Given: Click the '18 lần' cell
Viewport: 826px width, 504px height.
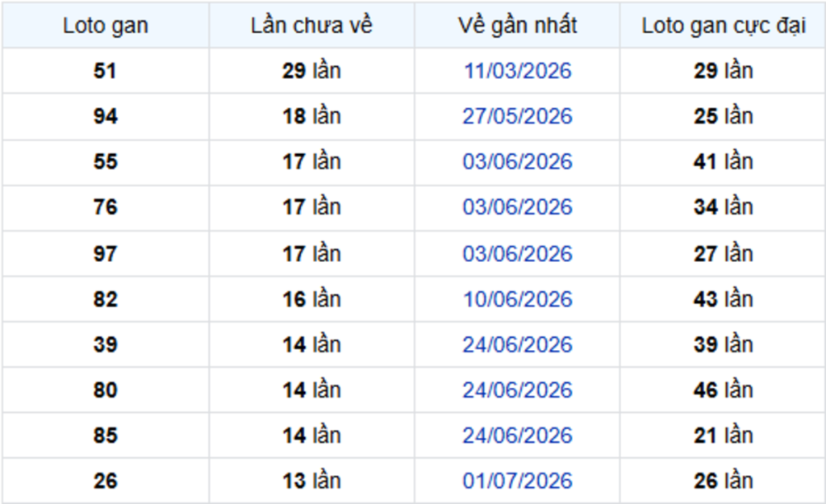Looking at the screenshot, I should tap(311, 116).
